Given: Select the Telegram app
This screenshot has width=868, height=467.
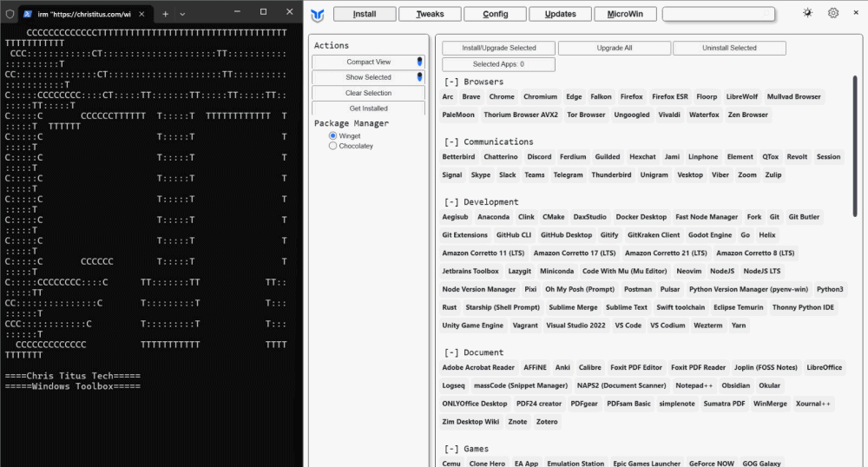Looking at the screenshot, I should click(568, 175).
